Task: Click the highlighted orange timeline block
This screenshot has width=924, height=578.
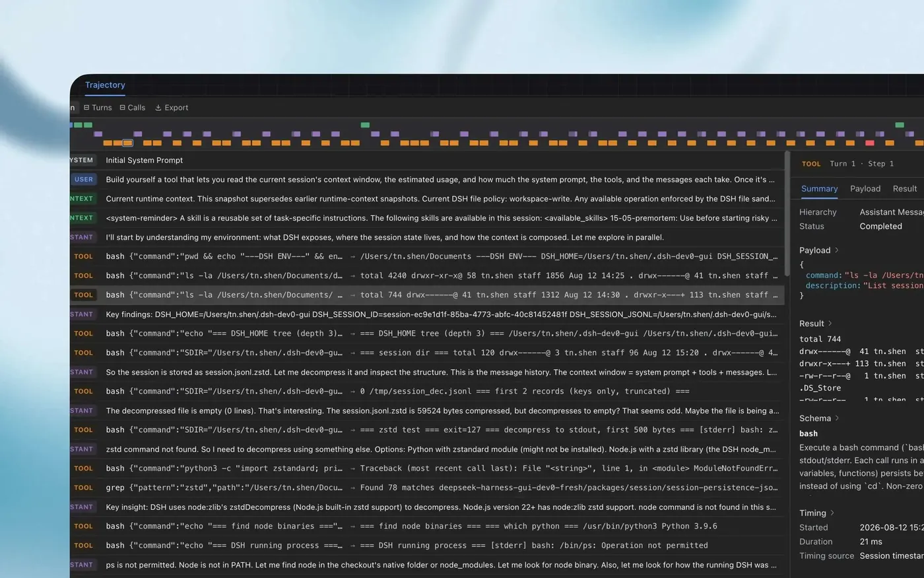Action: (128, 143)
